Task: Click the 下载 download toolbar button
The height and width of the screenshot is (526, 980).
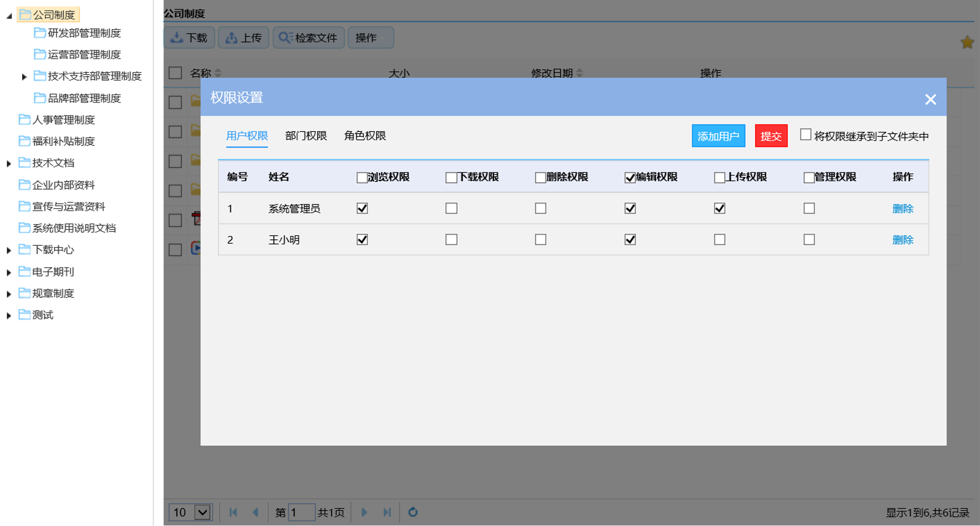Action: [x=189, y=37]
